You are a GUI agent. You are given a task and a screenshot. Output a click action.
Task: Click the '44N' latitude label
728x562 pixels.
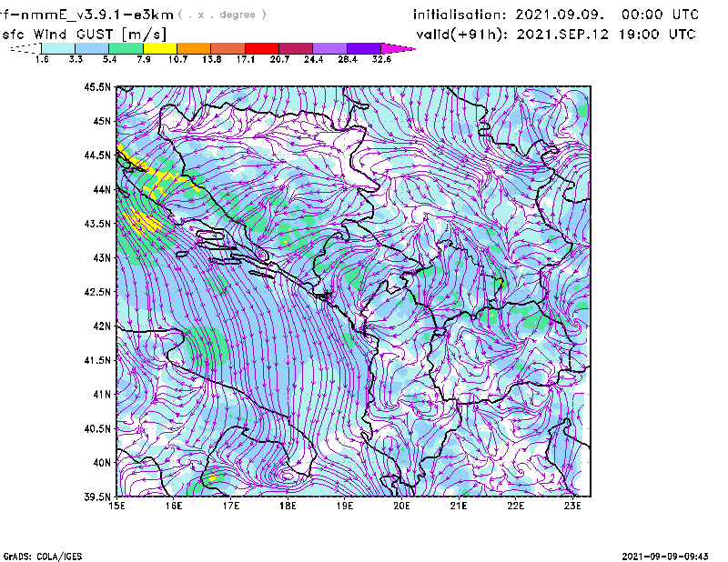tap(102, 189)
